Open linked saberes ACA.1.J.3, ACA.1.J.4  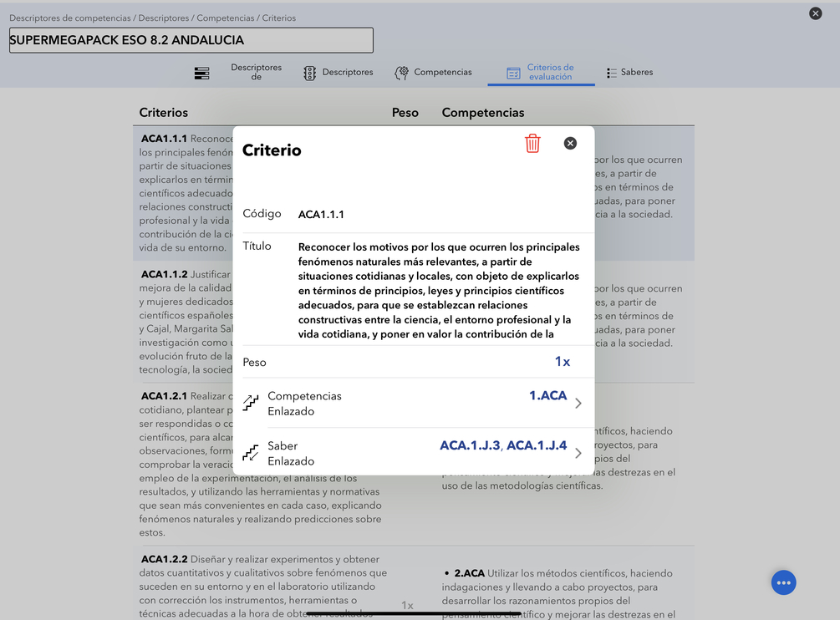click(503, 445)
